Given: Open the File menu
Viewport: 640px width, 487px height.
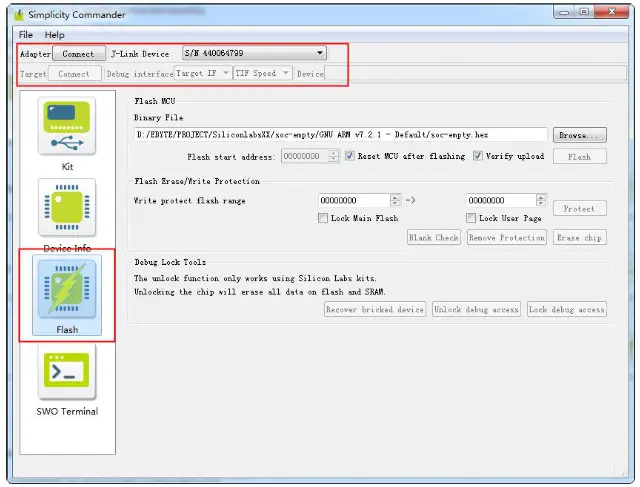Looking at the screenshot, I should pyautogui.click(x=26, y=35).
